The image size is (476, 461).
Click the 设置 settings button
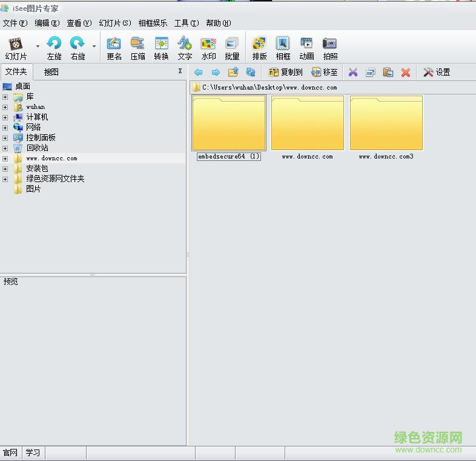point(437,73)
